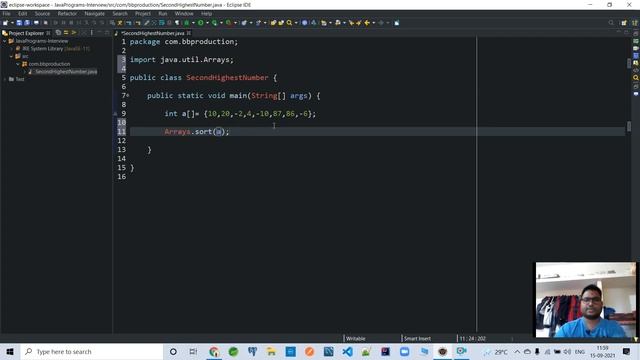This screenshot has width=640, height=360.
Task: Open the Help menu
Action: (207, 13)
